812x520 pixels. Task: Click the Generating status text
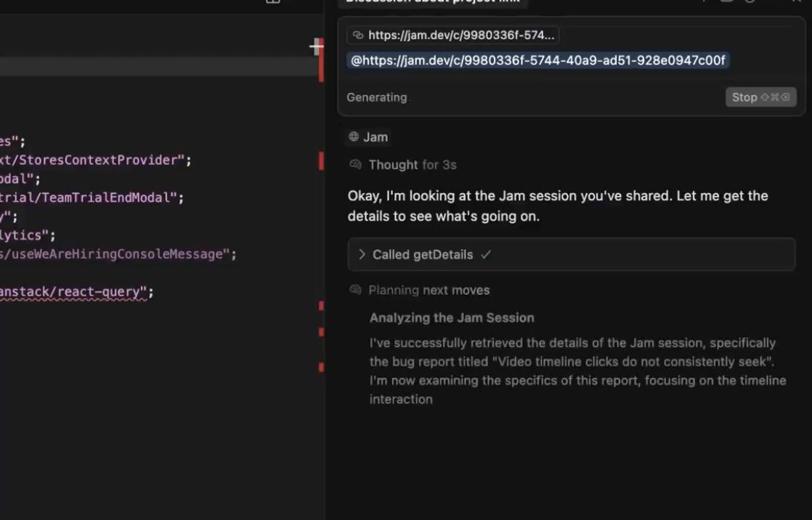click(x=376, y=97)
